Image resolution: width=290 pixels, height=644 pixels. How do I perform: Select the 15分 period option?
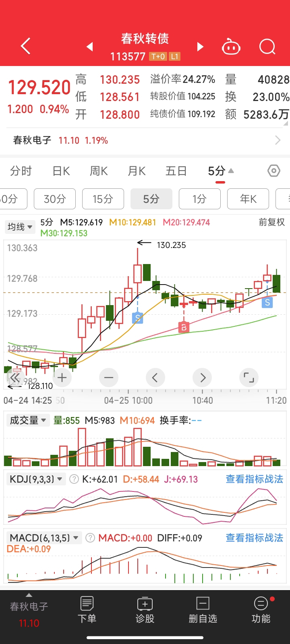point(103,199)
